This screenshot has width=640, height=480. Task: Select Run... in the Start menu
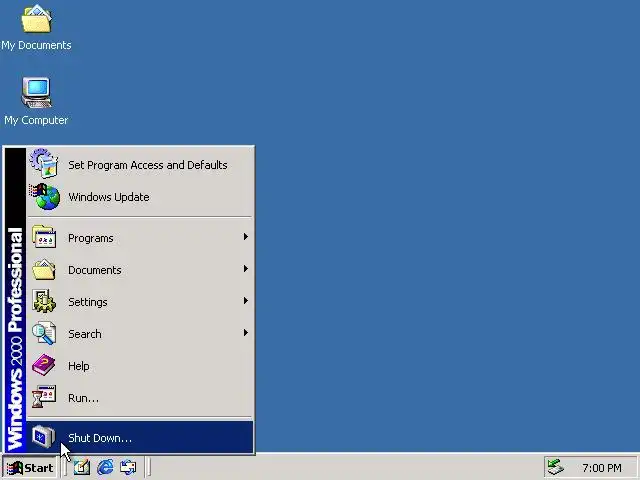tap(140, 398)
